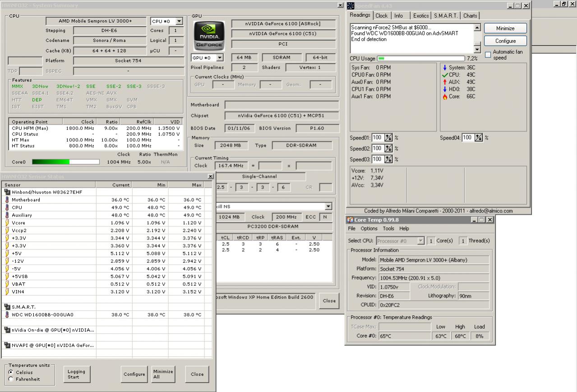Open the CPU #0 selector dropdown

coord(179,21)
